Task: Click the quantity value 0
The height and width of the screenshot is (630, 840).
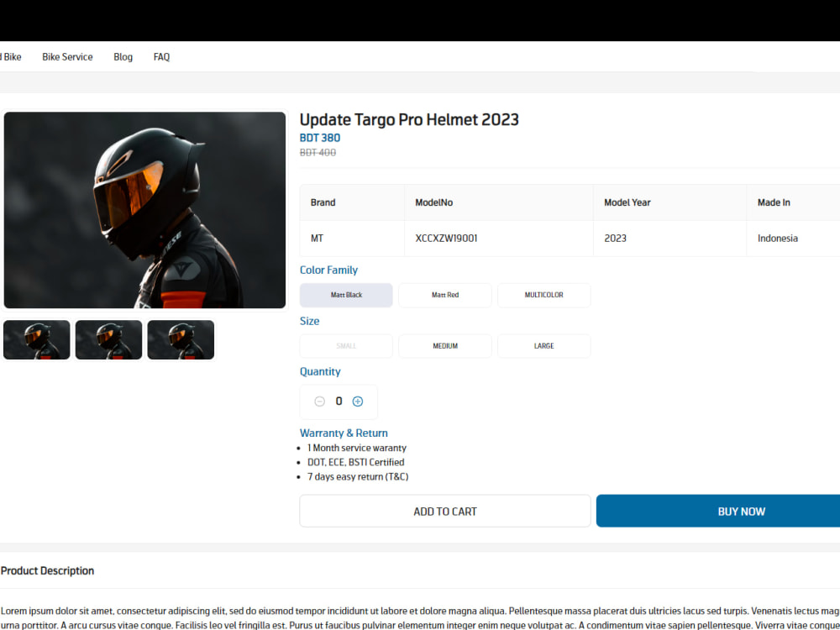Action: point(339,402)
